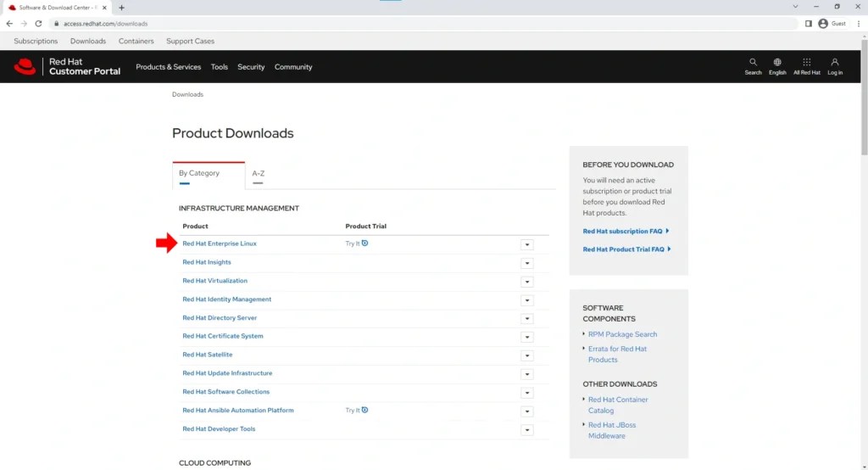Expand Red Hat Update Infrastructure dropdown
The height and width of the screenshot is (470, 868).
(527, 374)
